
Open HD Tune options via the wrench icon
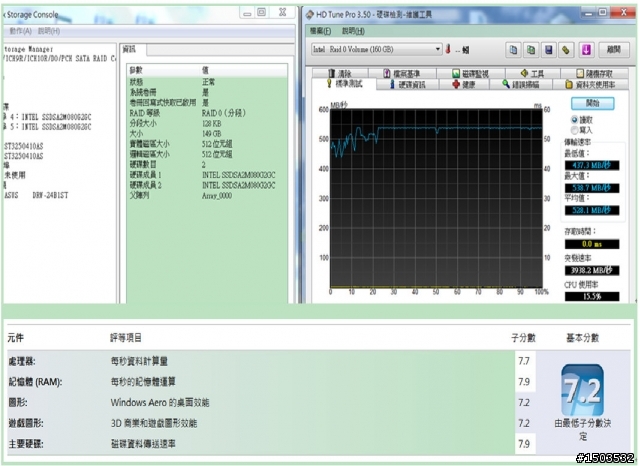coord(566,50)
